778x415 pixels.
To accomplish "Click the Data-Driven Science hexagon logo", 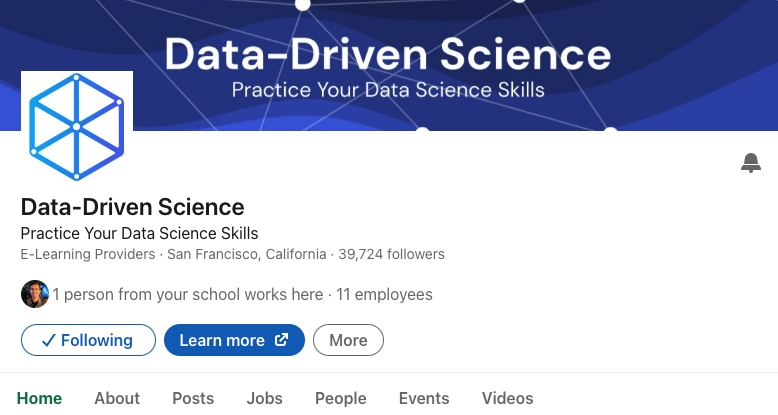I will [x=77, y=127].
